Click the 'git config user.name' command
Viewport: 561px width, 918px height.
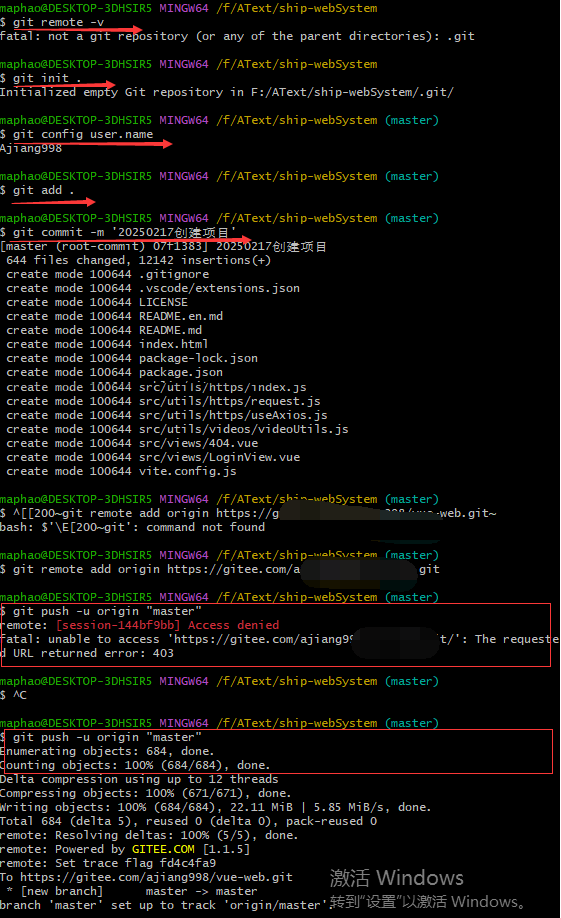tap(83, 135)
